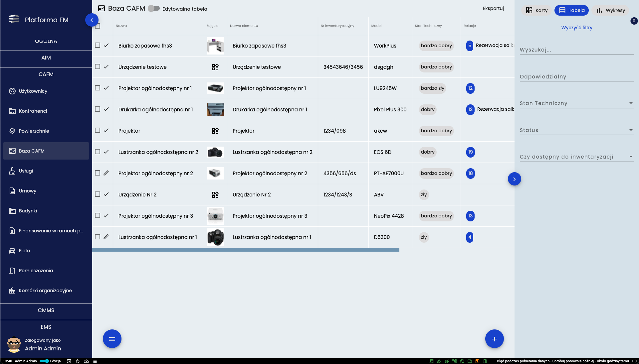Expand the AIM sidebar section
Screen dimensions: 639x364
coord(46,58)
